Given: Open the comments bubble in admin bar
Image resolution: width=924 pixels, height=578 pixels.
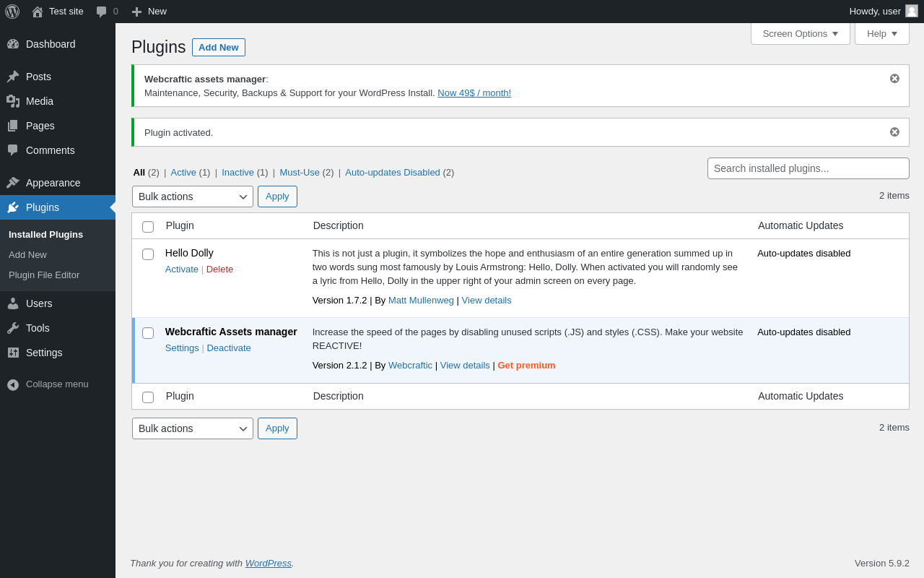Looking at the screenshot, I should tap(102, 12).
